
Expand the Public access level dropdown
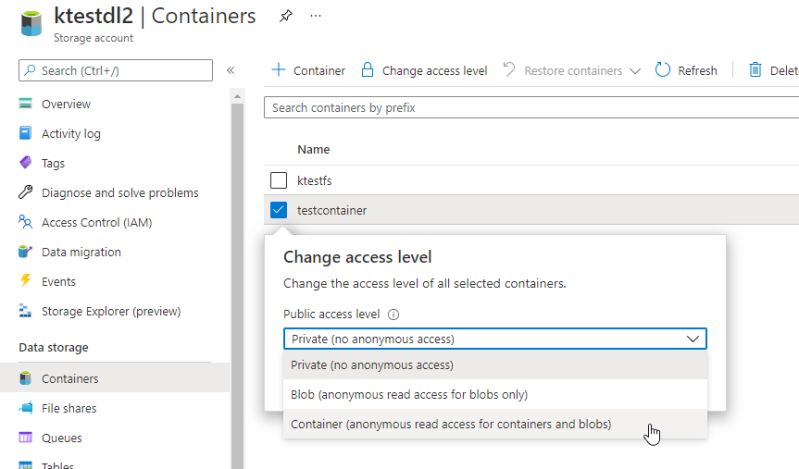[495, 339]
